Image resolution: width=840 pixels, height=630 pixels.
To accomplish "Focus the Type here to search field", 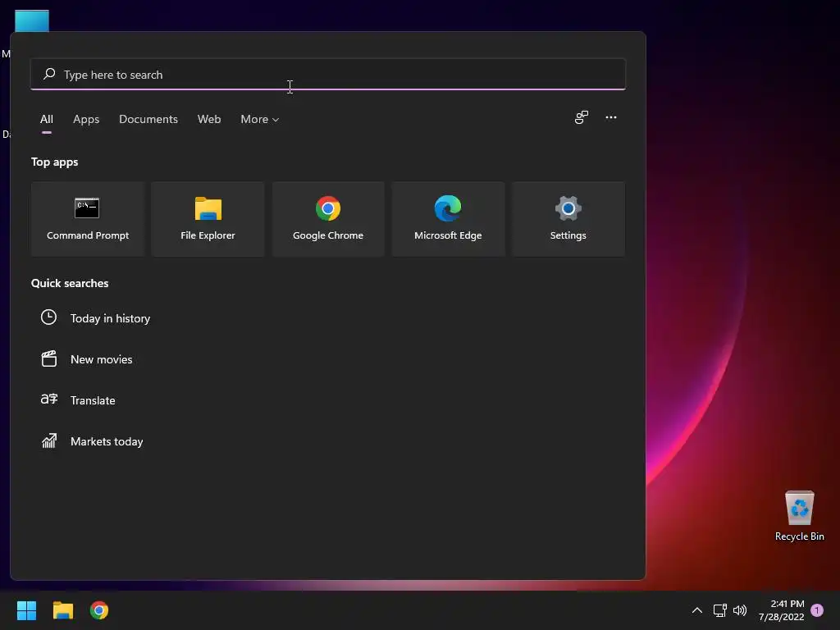I will 328,75.
